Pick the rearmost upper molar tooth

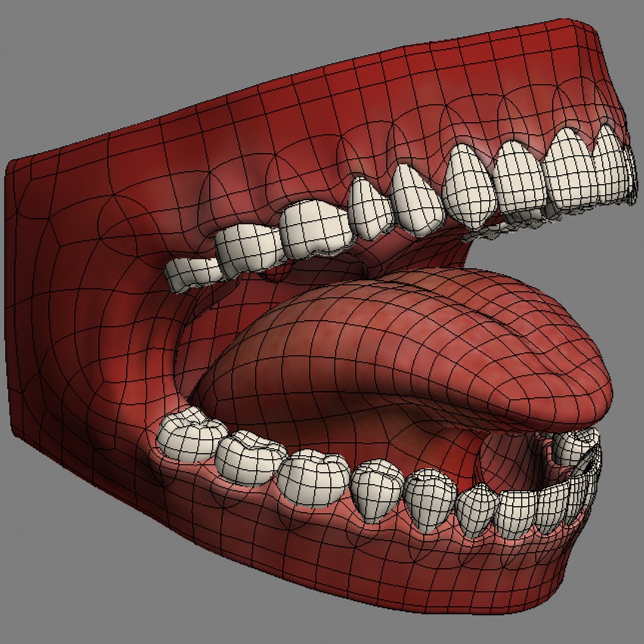(x=193, y=274)
